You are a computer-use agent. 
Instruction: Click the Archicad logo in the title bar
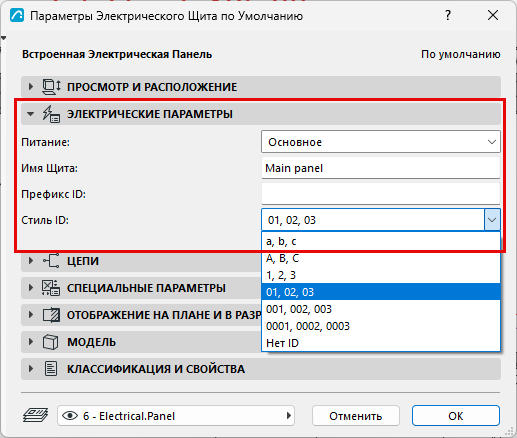click(17, 16)
